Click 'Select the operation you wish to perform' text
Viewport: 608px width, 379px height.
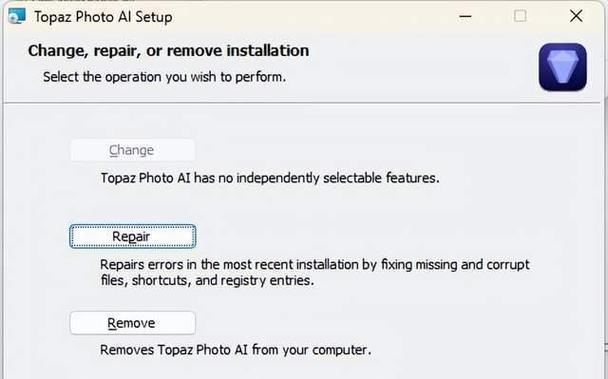(164, 77)
